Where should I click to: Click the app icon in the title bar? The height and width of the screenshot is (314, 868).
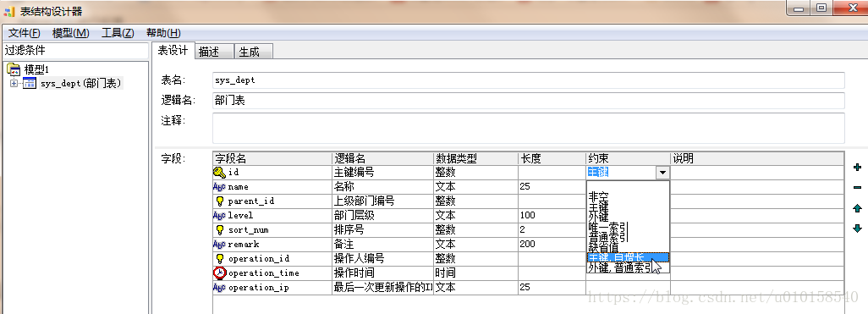(9, 11)
